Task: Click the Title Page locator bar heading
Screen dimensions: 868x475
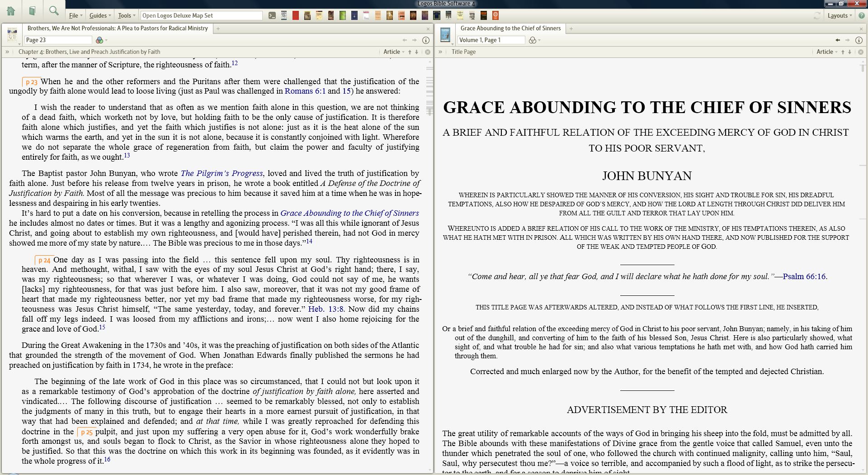Action: (x=463, y=52)
